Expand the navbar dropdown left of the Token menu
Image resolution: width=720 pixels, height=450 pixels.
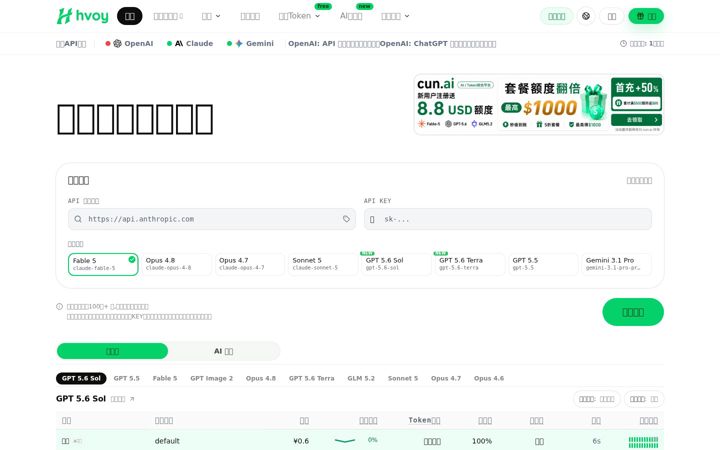pos(211,16)
